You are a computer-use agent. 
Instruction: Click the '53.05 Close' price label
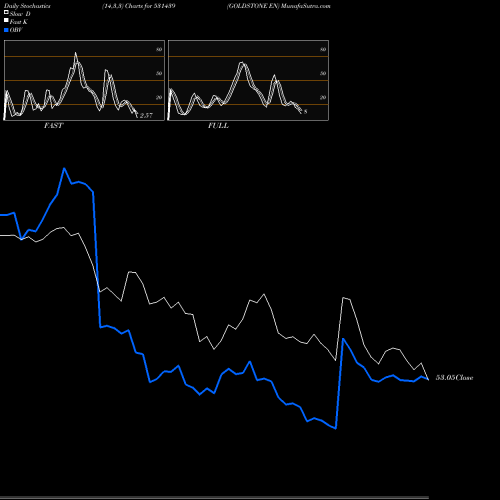[455, 378]
